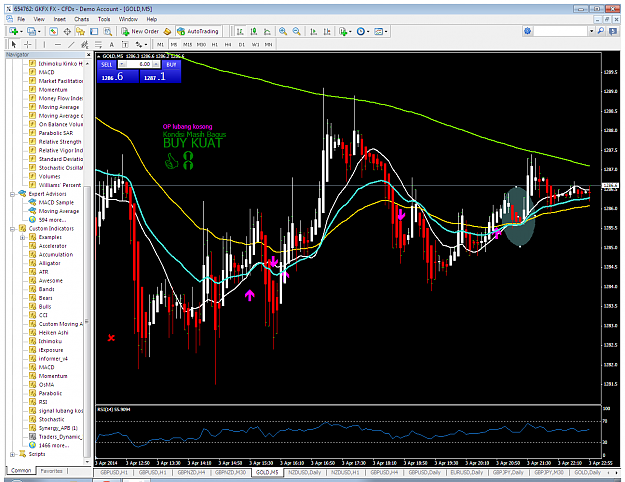
Task: Switch chart to bar chart style
Action: (240, 31)
